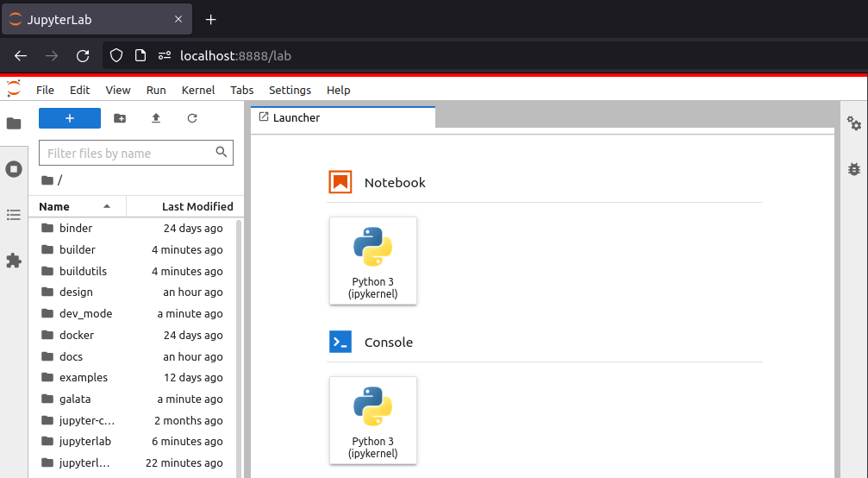Open the File Browser sidebar tab
Image resolution: width=868 pixels, height=478 pixels.
click(x=14, y=123)
